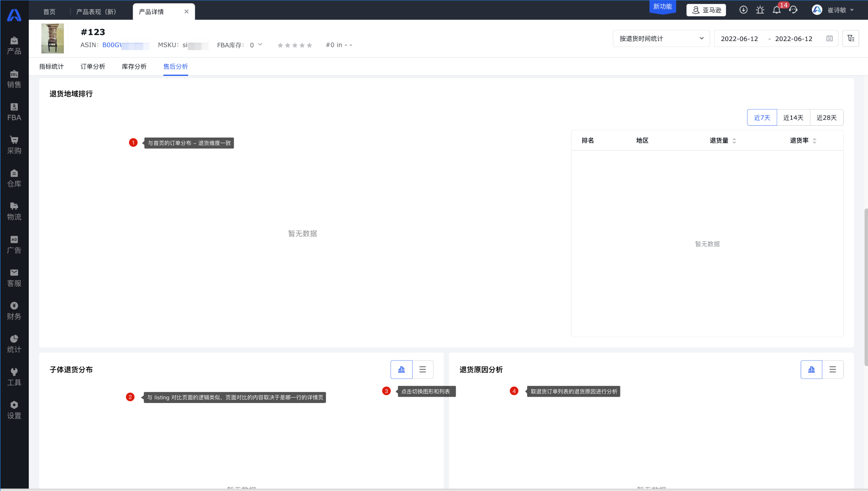Open the notification bell with 14 badge

coord(777,10)
